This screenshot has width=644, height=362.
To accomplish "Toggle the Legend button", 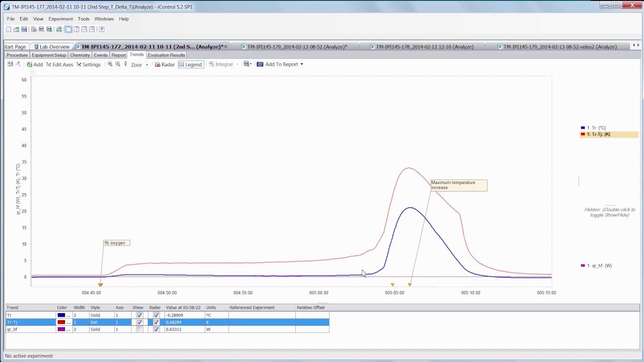I will (x=190, y=64).
